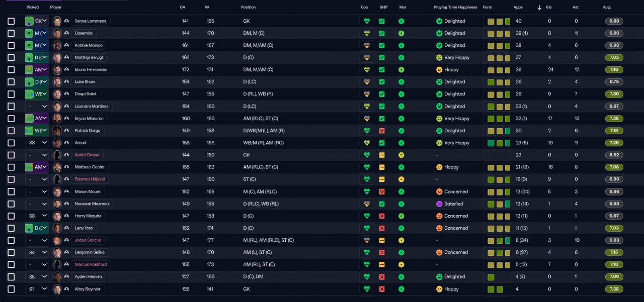Tick the checkbox beside Kobbie Mainoo
The height and width of the screenshot is (302, 644).
[11, 45]
